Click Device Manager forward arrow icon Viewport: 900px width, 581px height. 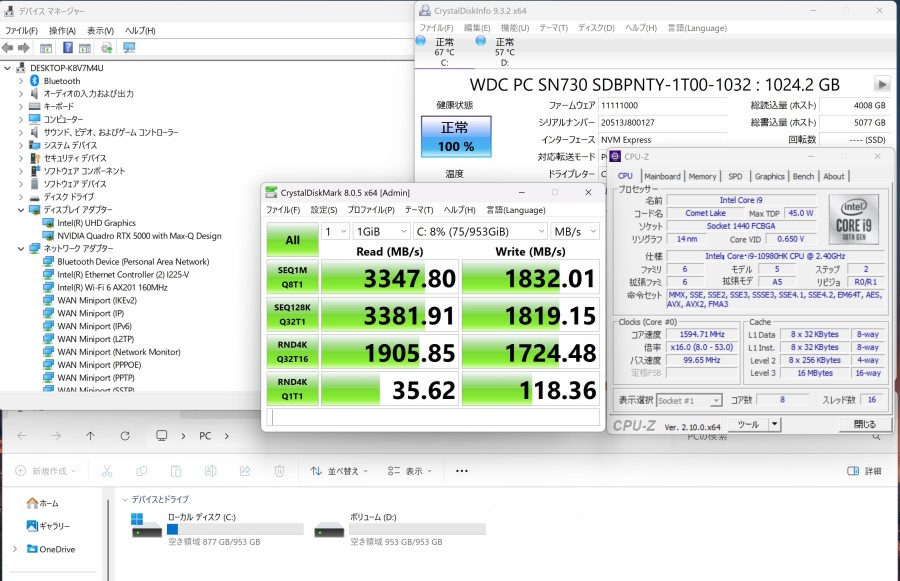(x=24, y=48)
